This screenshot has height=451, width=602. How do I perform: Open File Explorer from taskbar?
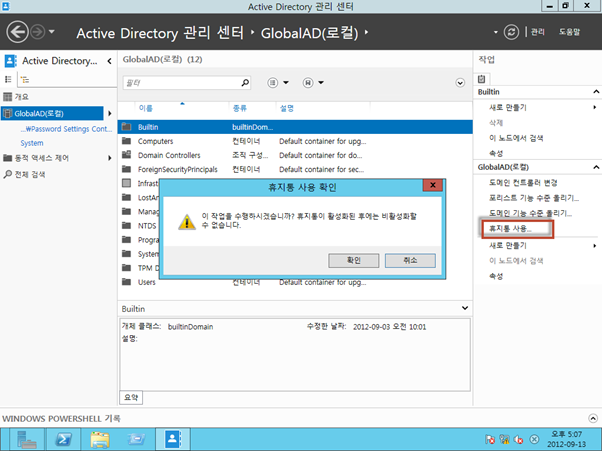point(100,439)
